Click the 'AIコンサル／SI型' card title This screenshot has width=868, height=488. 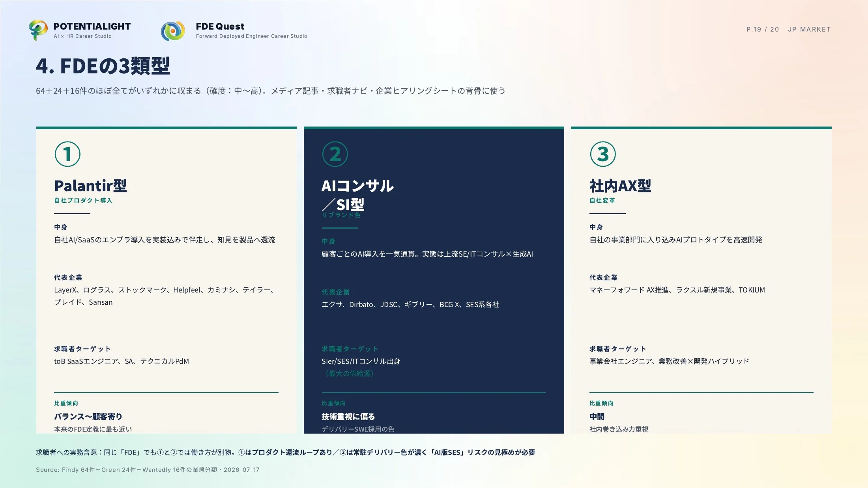tap(357, 195)
